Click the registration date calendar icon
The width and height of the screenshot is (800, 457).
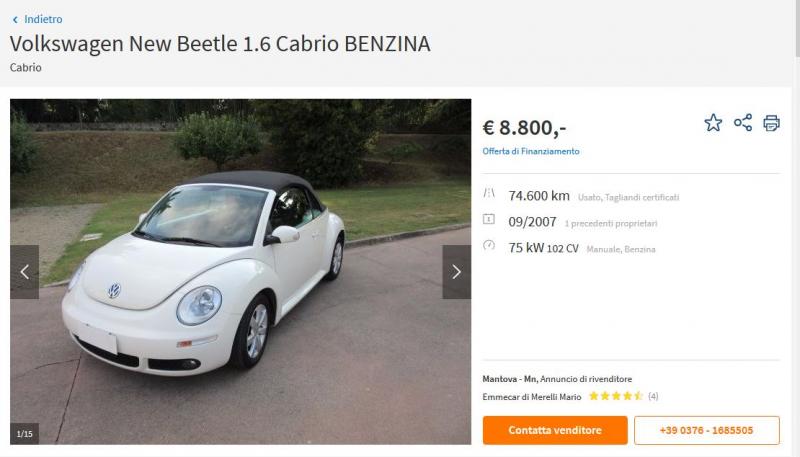click(489, 219)
